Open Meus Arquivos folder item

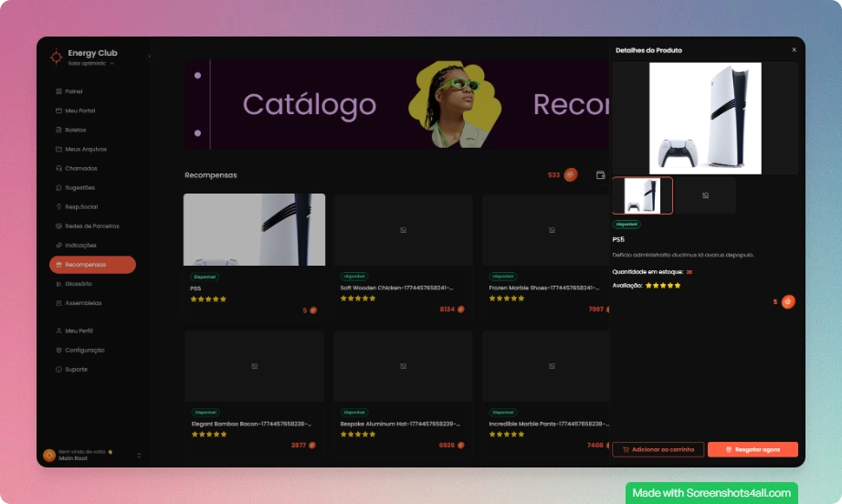point(85,149)
